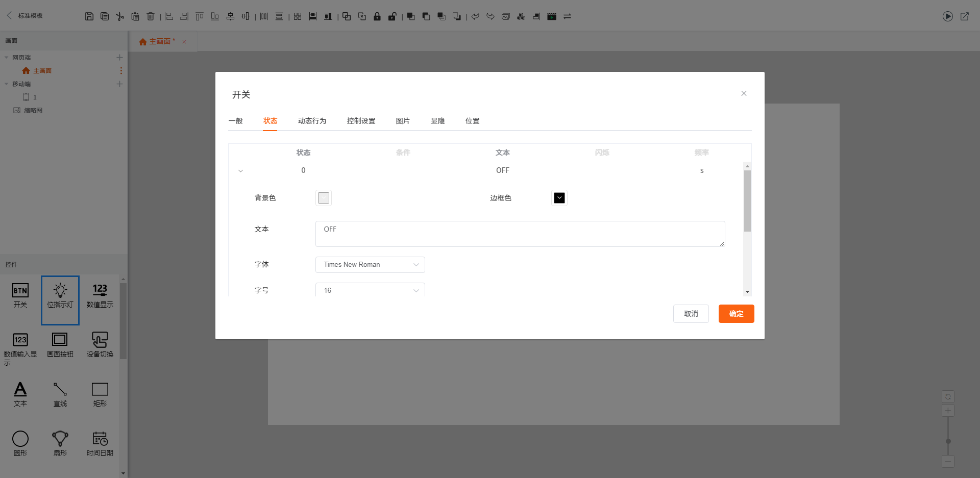Switch to the 动态行为 tab
This screenshot has height=478, width=980.
tap(312, 121)
